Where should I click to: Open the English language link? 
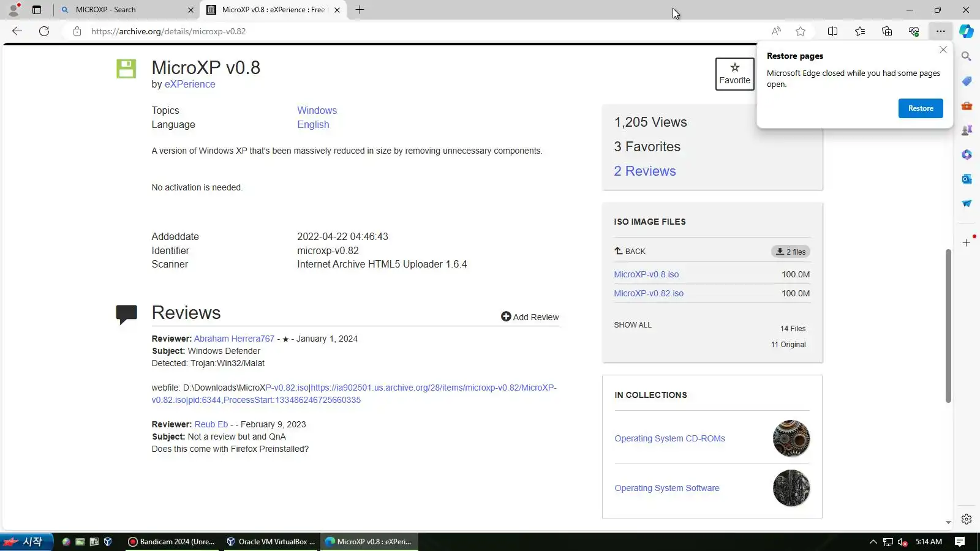pyautogui.click(x=313, y=125)
